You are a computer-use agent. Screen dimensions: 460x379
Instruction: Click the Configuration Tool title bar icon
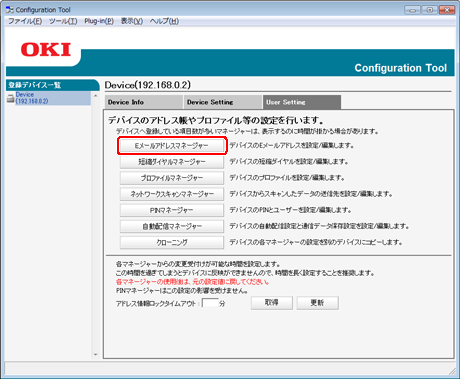pyautogui.click(x=10, y=10)
